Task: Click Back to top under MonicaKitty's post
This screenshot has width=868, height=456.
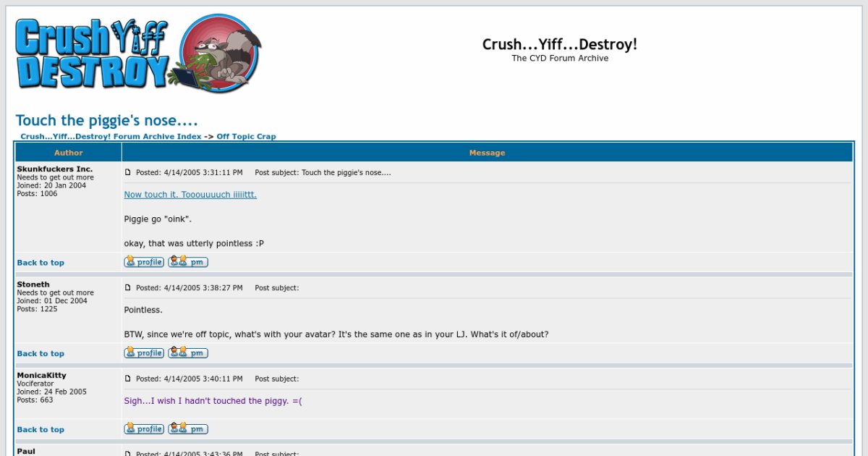Action: pos(41,430)
